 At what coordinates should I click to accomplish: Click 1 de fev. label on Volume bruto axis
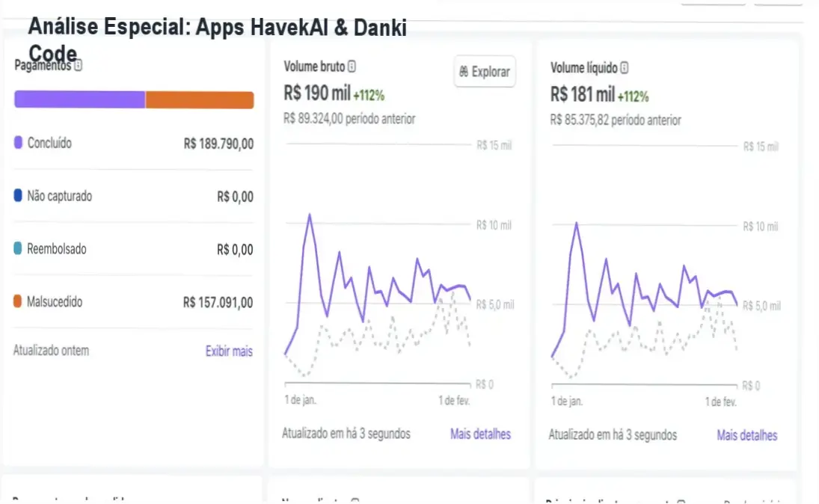pos(454,401)
